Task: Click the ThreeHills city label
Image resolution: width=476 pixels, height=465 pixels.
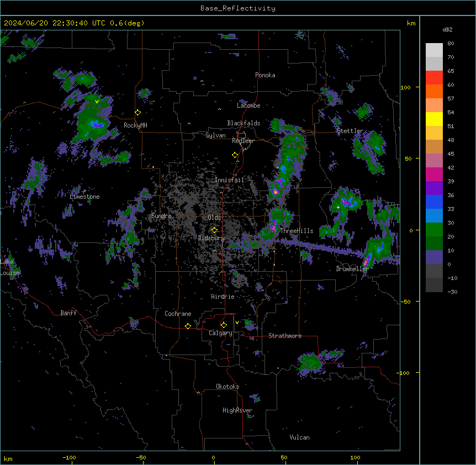Action: point(297,231)
